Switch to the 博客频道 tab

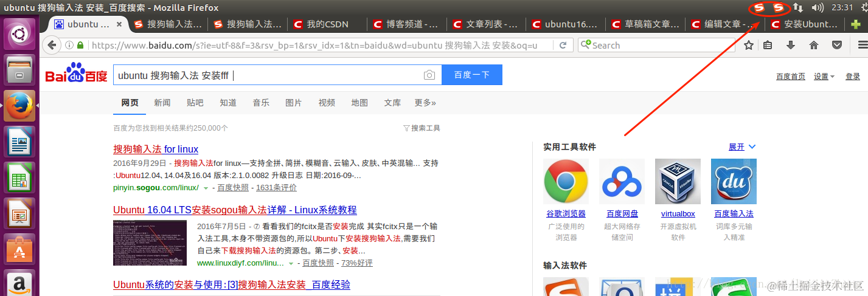click(x=407, y=24)
